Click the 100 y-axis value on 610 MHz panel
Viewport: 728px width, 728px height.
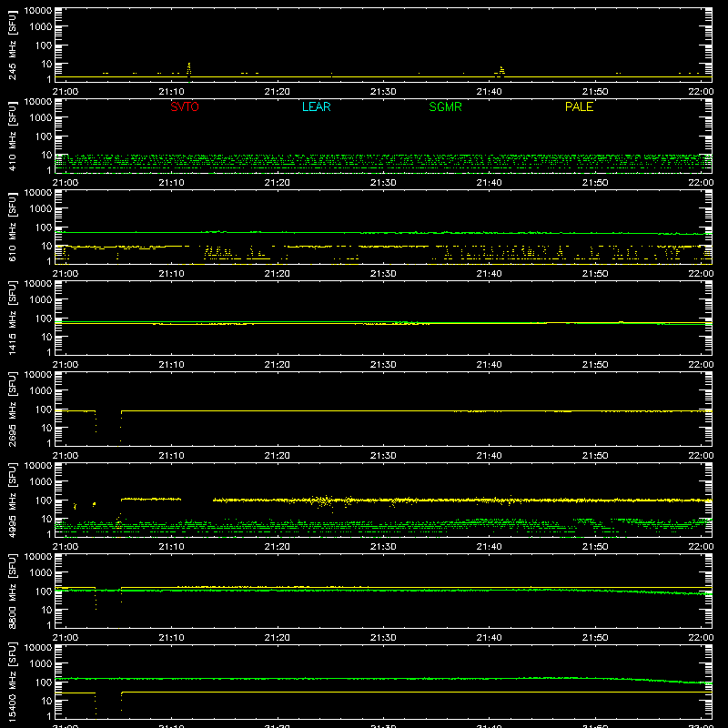click(44, 227)
